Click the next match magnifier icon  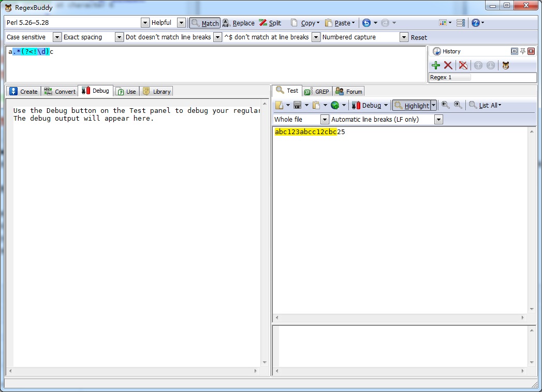click(458, 105)
